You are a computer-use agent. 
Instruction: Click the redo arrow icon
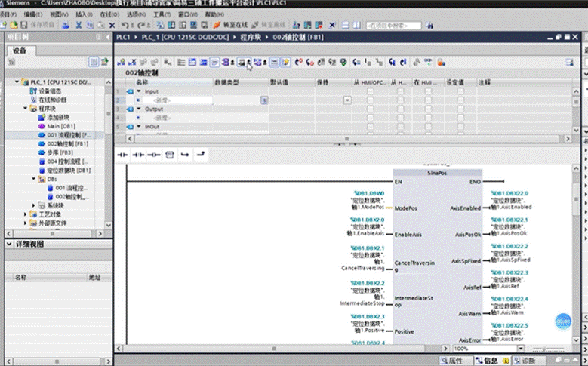coord(143,25)
